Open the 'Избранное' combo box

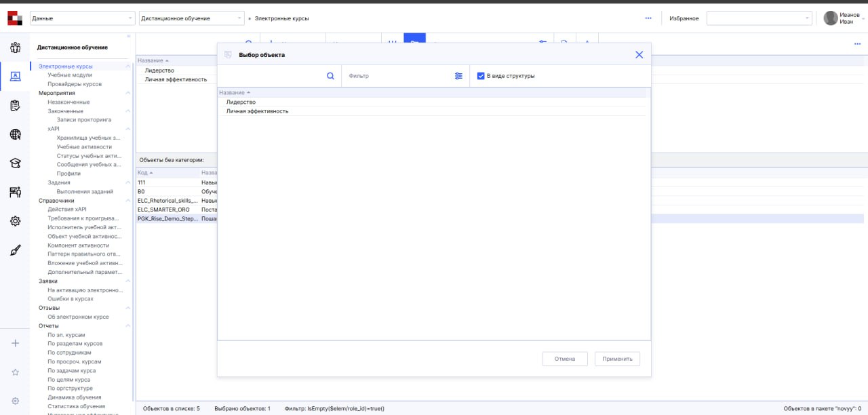(759, 18)
